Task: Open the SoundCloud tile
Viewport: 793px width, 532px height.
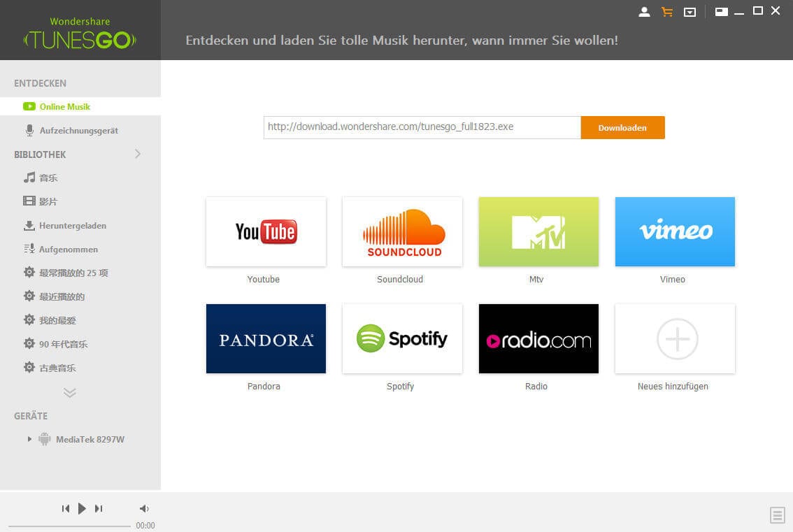Action: coord(402,231)
